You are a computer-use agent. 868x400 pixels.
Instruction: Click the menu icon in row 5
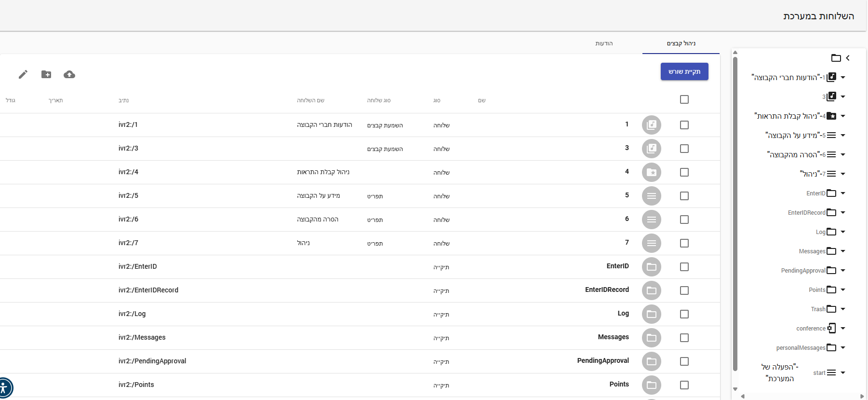[651, 196]
